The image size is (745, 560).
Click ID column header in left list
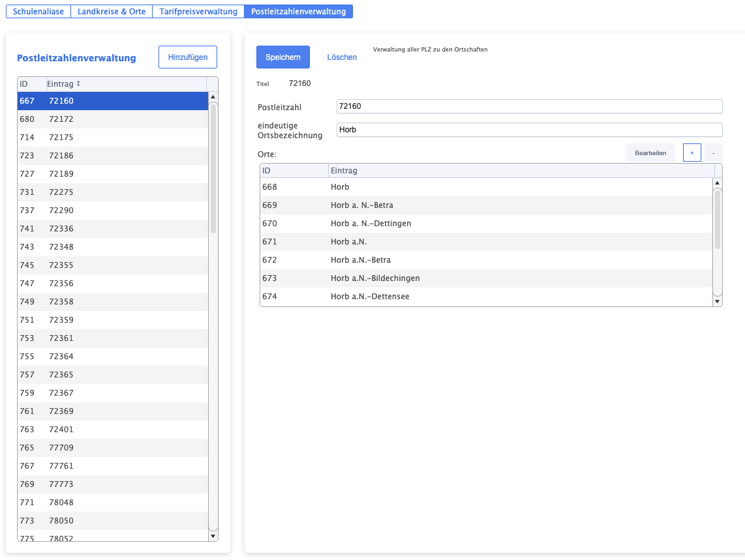coord(31,84)
